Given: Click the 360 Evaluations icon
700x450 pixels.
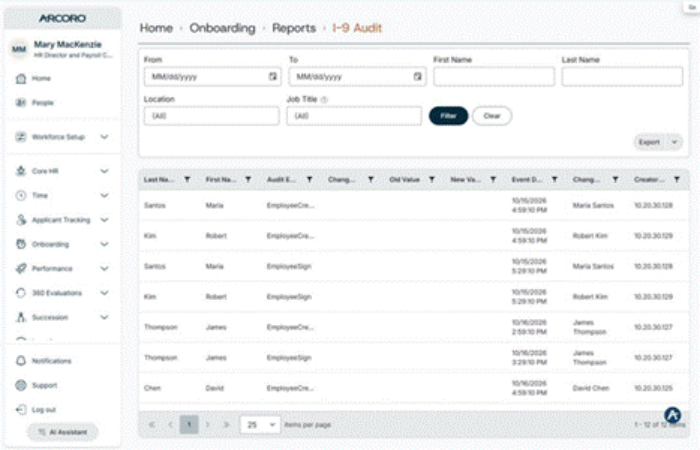Looking at the screenshot, I should pos(21,293).
